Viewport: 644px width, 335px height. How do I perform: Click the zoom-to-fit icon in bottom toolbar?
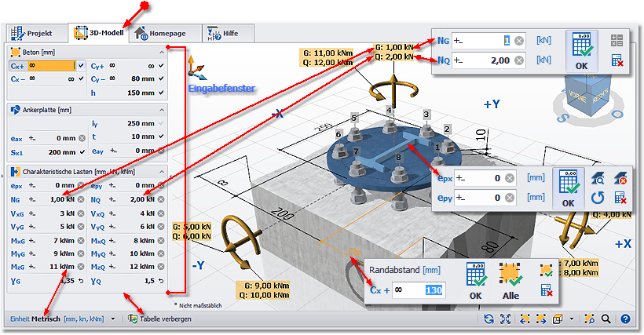click(506, 319)
